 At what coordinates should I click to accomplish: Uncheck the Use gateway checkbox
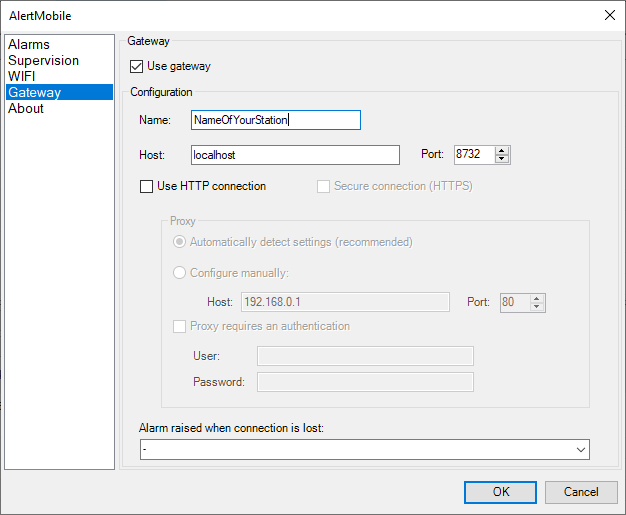click(x=137, y=67)
